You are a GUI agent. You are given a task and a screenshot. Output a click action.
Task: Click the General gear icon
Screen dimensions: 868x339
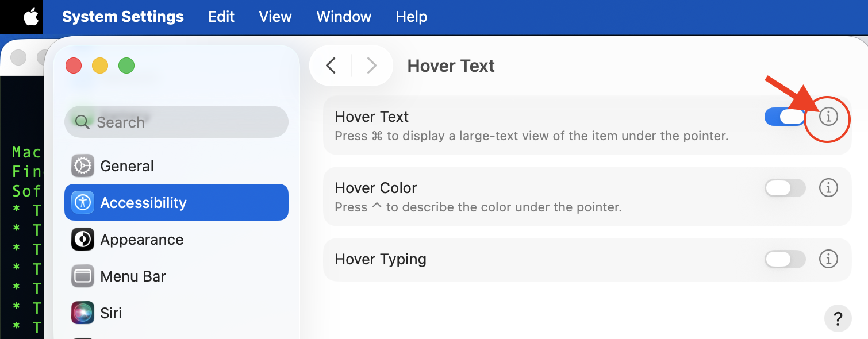[83, 166]
